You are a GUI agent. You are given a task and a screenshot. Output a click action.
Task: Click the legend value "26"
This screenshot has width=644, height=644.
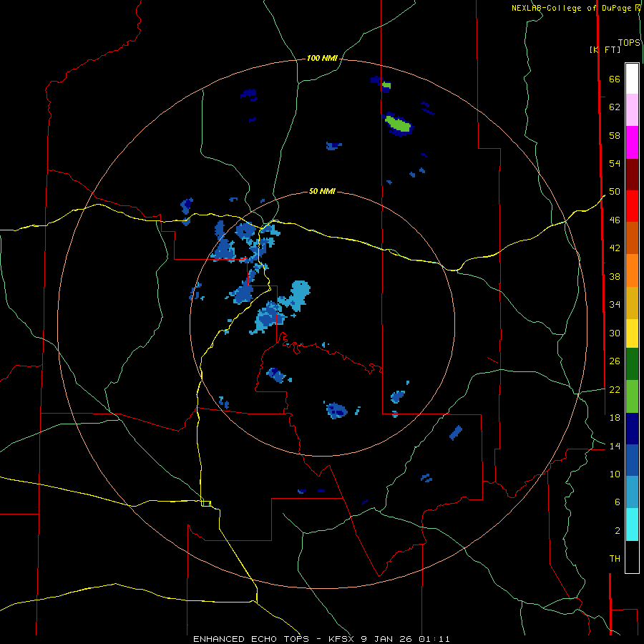(615, 361)
